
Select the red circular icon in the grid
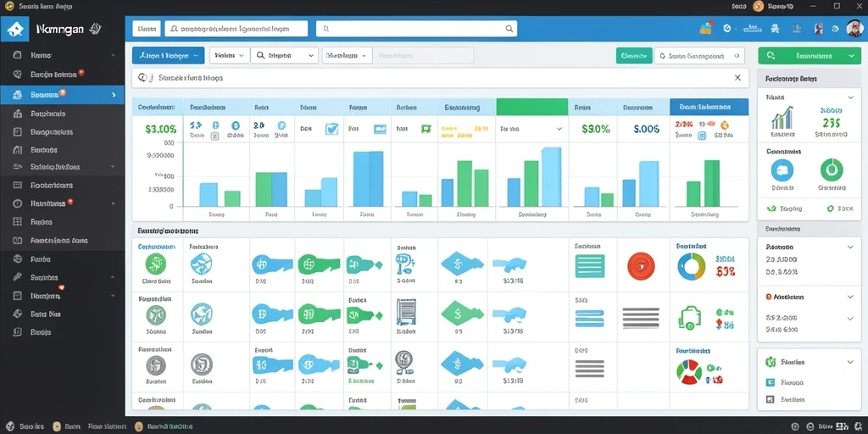(x=641, y=265)
